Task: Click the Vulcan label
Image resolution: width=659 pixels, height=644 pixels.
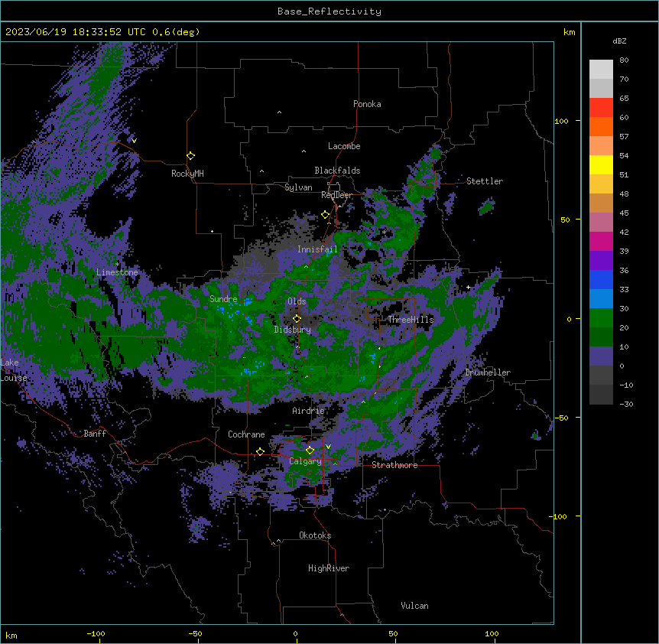Action: (x=415, y=606)
